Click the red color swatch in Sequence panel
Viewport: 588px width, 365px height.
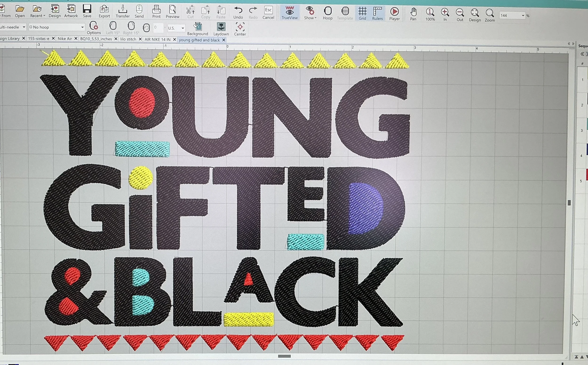pos(587,175)
